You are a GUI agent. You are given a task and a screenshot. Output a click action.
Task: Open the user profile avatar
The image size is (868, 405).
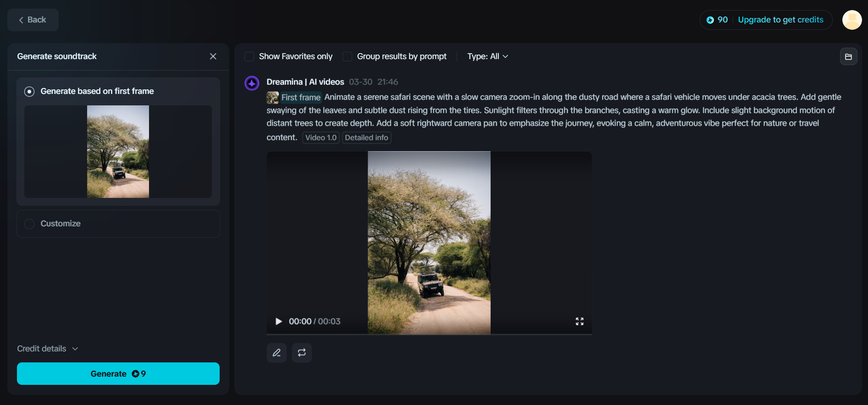click(x=852, y=20)
